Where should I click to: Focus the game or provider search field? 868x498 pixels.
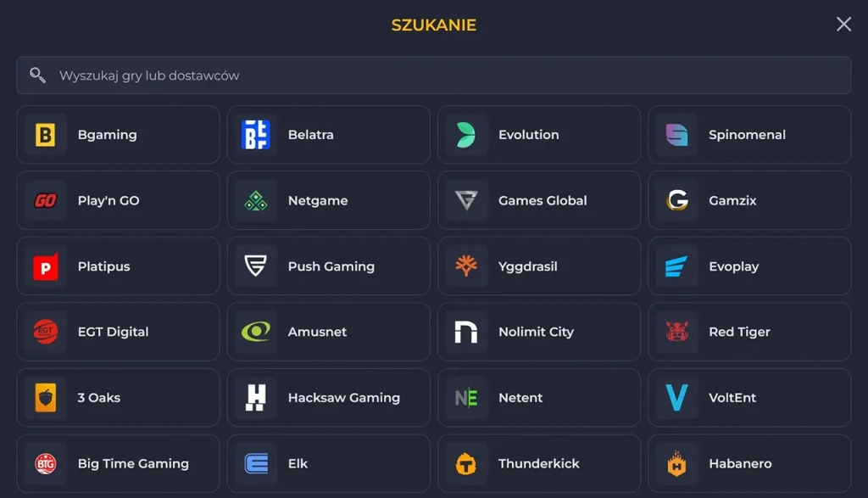click(x=434, y=76)
